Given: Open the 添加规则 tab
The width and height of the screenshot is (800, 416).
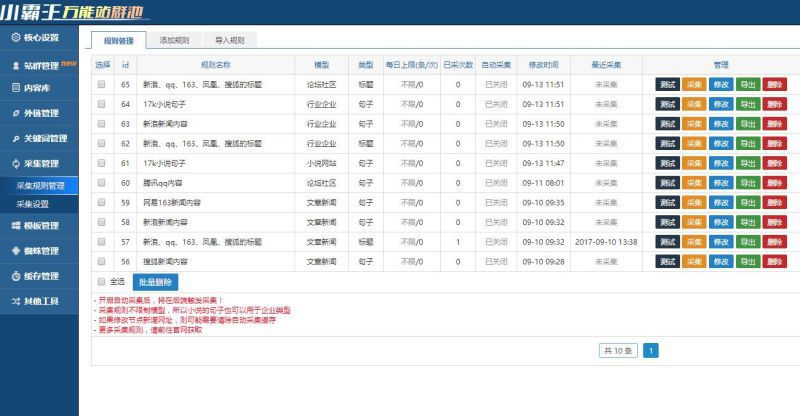Looking at the screenshot, I should click(x=174, y=40).
